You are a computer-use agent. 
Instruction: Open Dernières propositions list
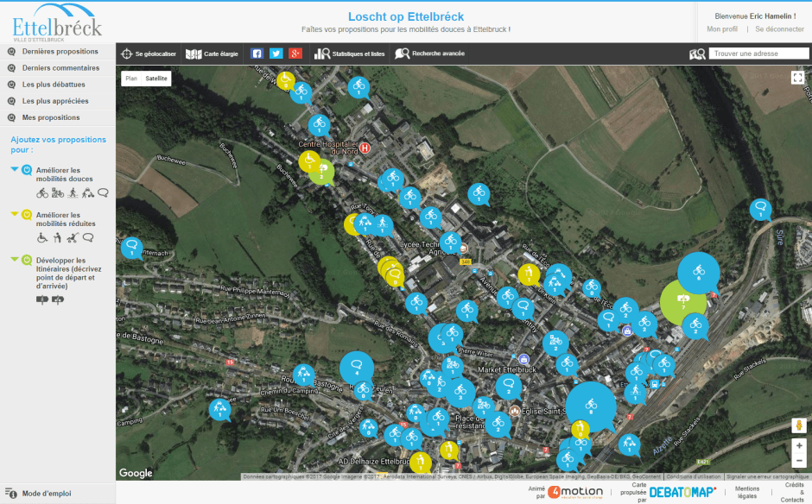click(x=60, y=52)
